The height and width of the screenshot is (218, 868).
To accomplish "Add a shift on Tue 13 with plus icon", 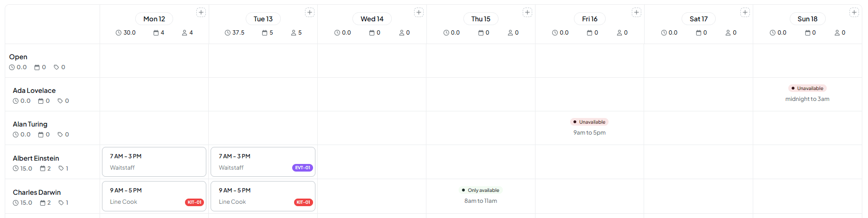I will 310,12.
